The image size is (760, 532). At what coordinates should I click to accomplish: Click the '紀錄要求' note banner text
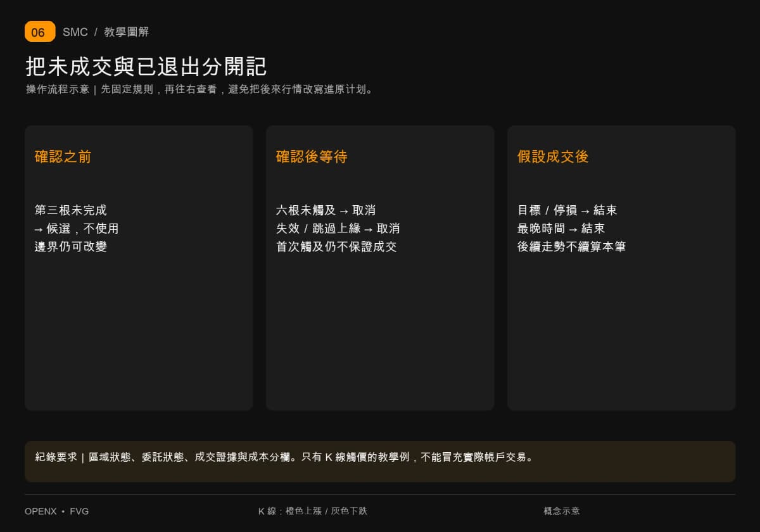point(285,457)
